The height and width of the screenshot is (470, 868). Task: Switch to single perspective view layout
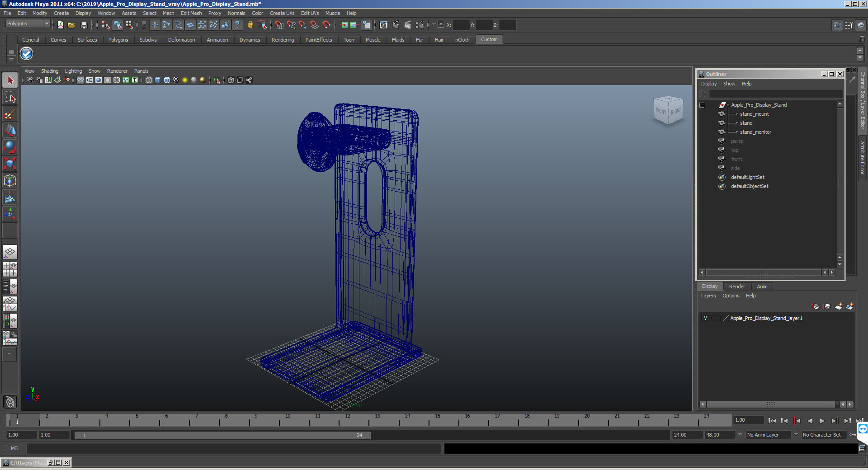[x=10, y=252]
